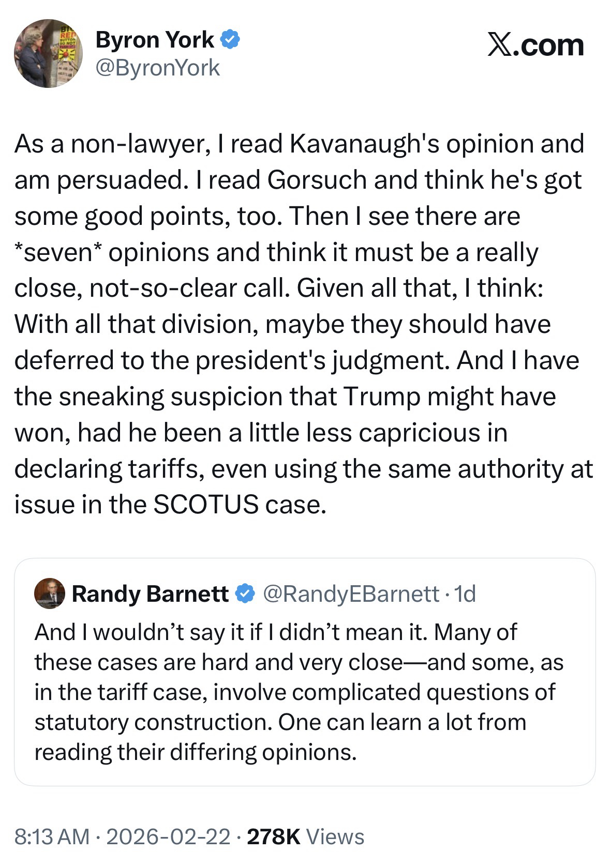Open Randy Barnett's small avatar
The image size is (610, 868).
(x=50, y=593)
